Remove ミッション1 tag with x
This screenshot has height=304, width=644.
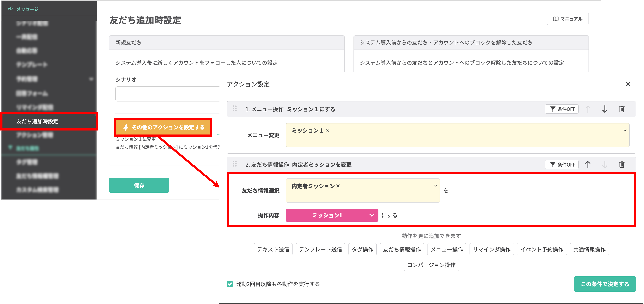[327, 131]
